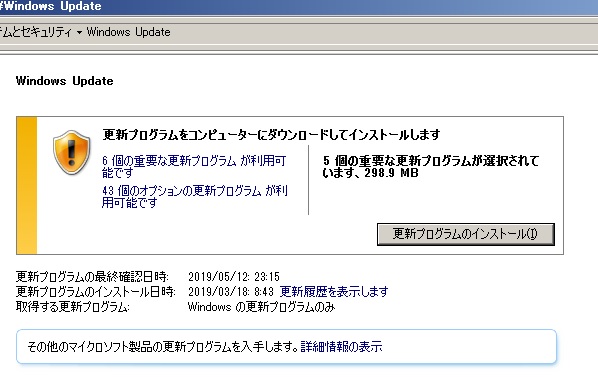Image resolution: width=598 pixels, height=377 pixels.
Task: Open the 6 個の重要な更新プログラム link
Action: [194, 167]
